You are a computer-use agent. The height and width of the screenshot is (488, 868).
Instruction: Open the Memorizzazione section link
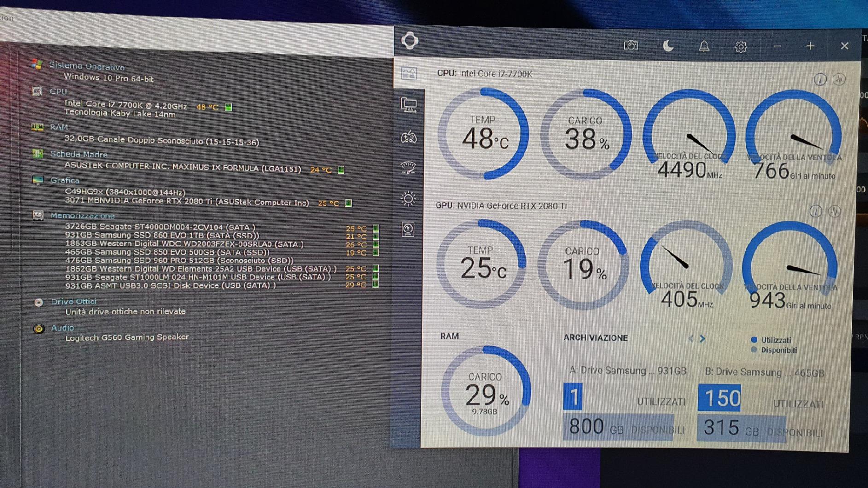(82, 215)
